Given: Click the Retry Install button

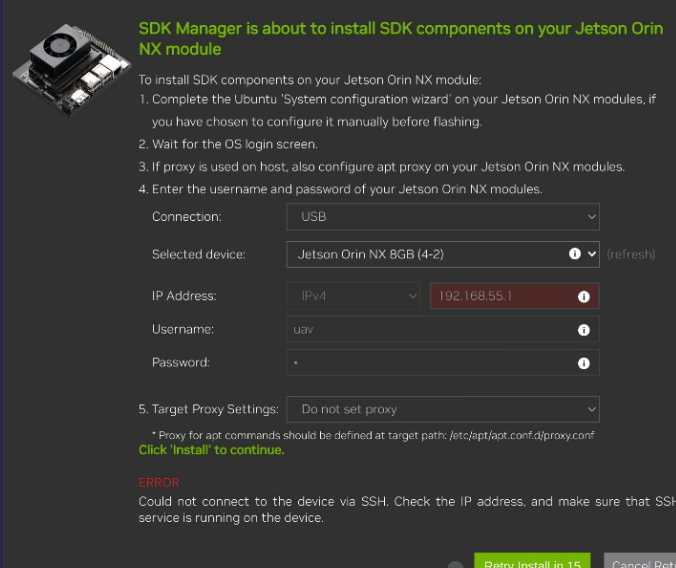Looking at the screenshot, I should coord(532,561).
